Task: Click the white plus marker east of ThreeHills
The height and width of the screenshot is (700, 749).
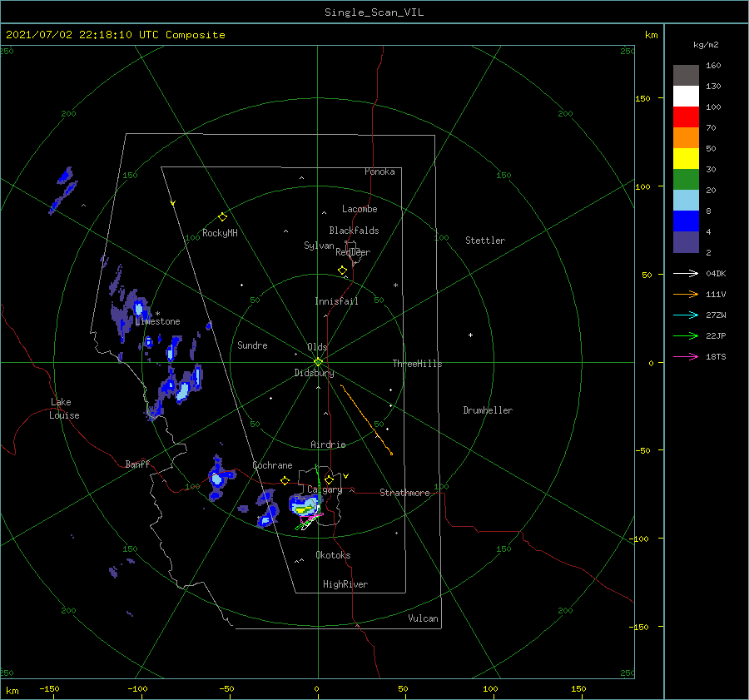Action: (x=470, y=335)
